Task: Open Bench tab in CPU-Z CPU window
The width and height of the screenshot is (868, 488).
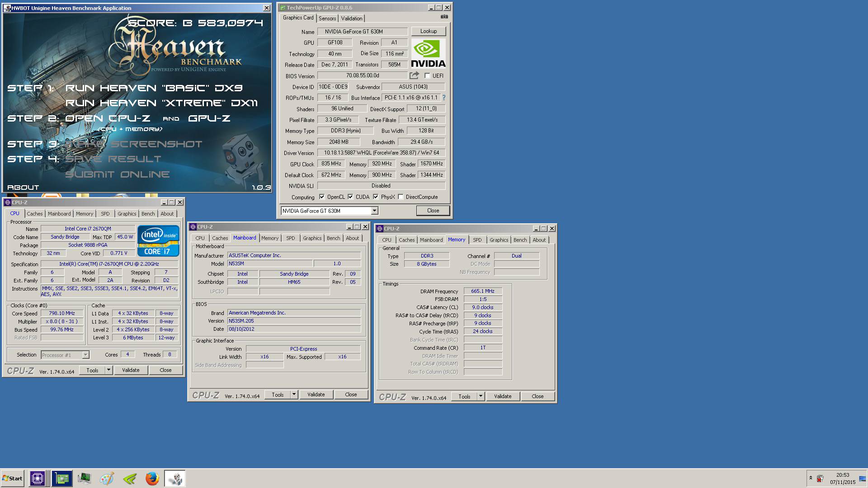Action: click(148, 214)
